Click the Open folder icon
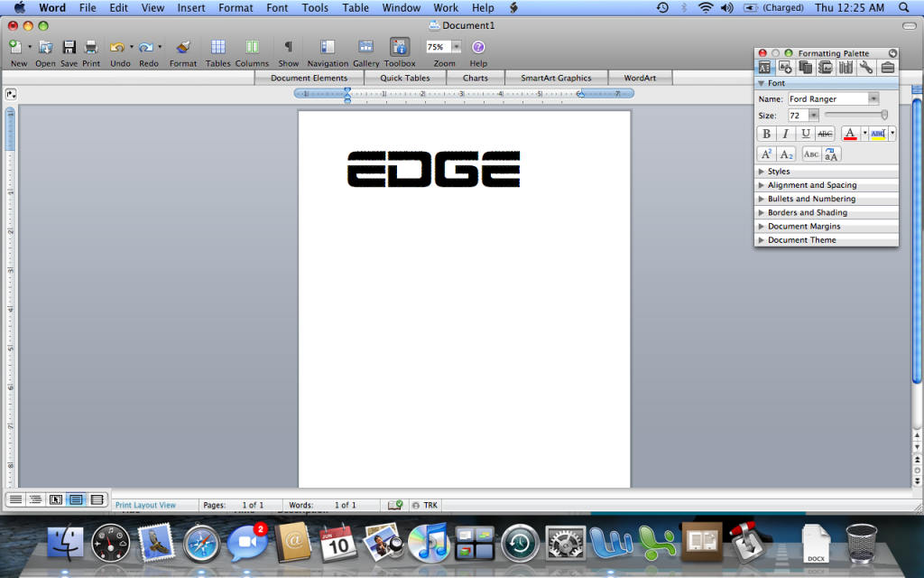Viewport: 924px width, 578px height. click(45, 47)
